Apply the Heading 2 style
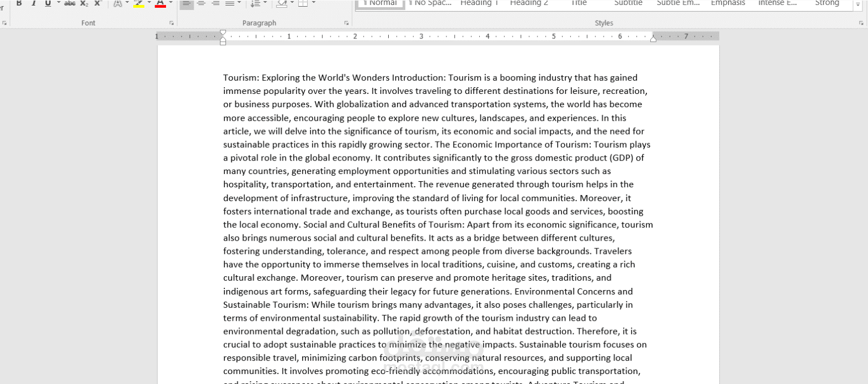This screenshot has width=868, height=384. 529,3
